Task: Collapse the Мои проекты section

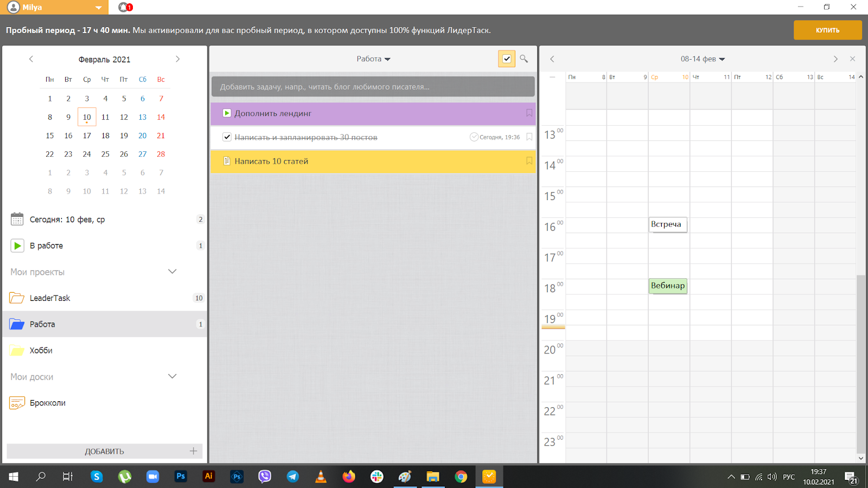Action: coord(172,272)
